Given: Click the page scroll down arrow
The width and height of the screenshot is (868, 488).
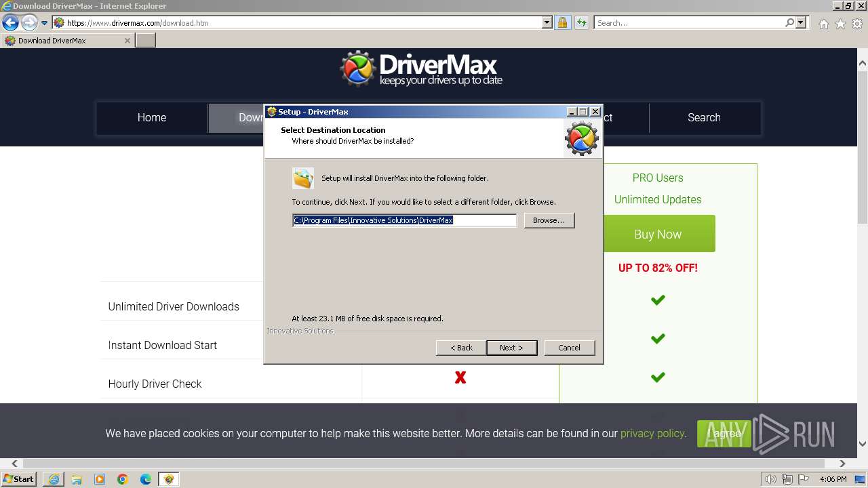Looking at the screenshot, I should point(863,444).
